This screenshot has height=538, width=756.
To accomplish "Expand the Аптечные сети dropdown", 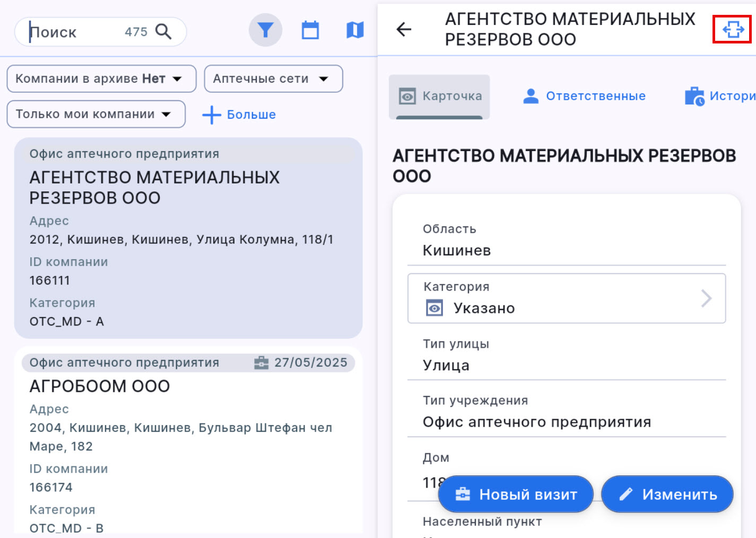I will pyautogui.click(x=273, y=78).
